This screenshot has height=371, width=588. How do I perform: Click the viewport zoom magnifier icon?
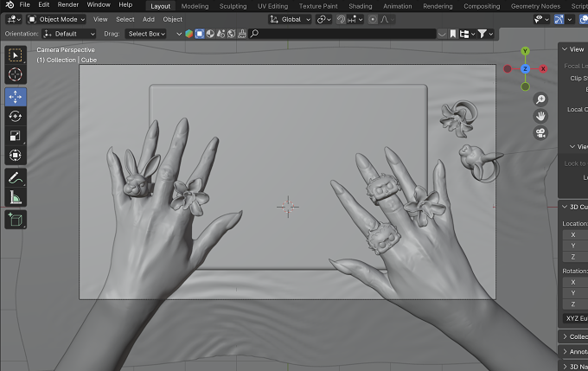click(540, 99)
